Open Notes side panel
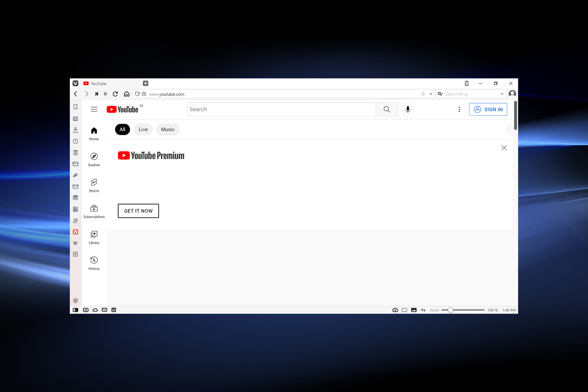The image size is (588, 392). point(75,153)
